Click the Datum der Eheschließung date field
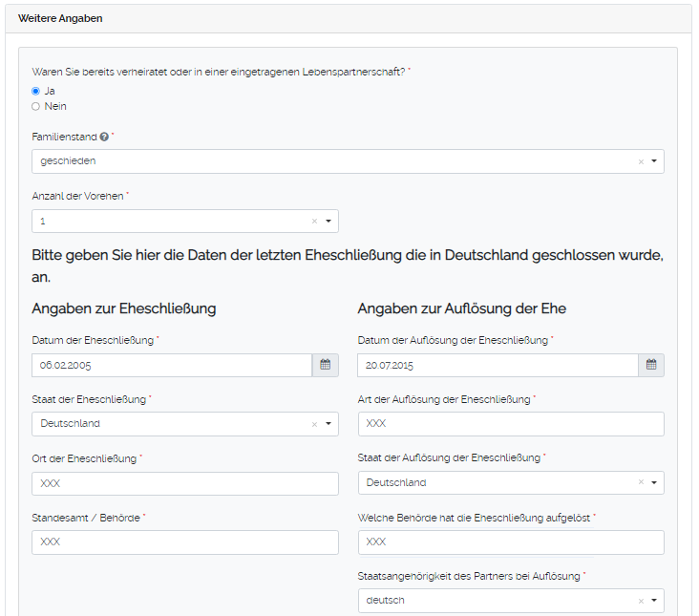This screenshot has height=616, width=699. tap(172, 365)
